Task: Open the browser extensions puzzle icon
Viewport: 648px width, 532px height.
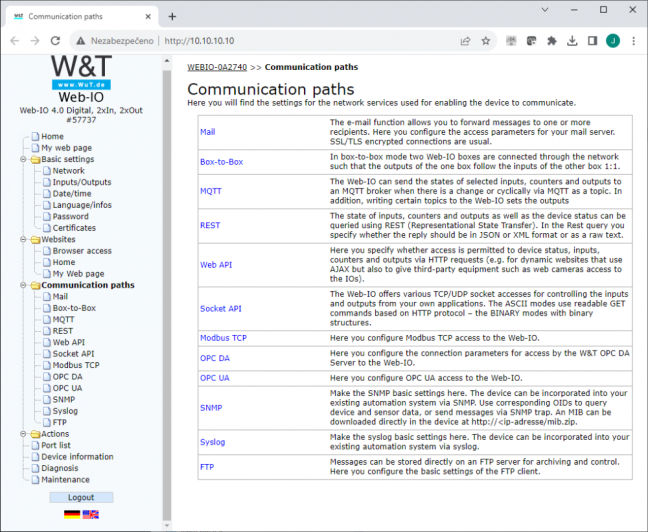Action: 552,41
